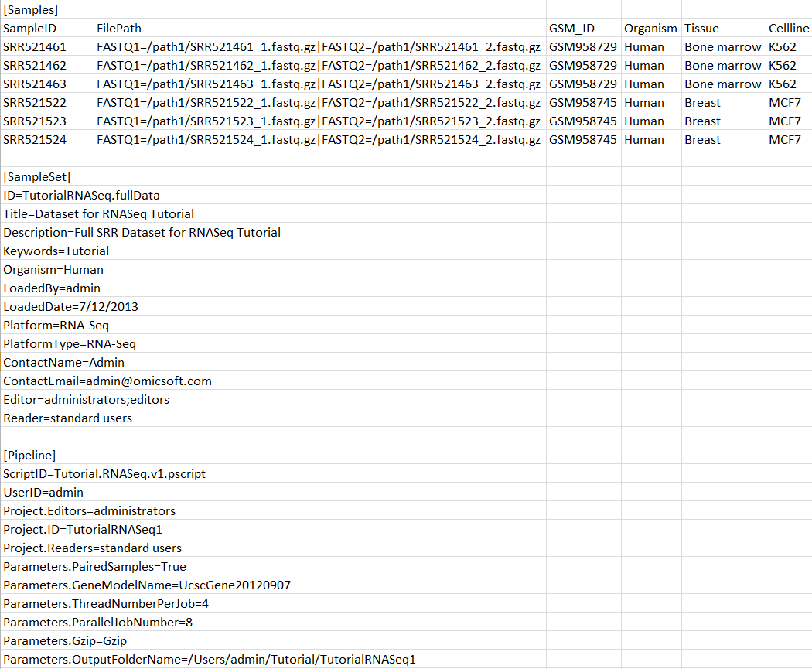Select the file path cell for SRR521461
This screenshot has height=669, width=812.
(x=319, y=46)
